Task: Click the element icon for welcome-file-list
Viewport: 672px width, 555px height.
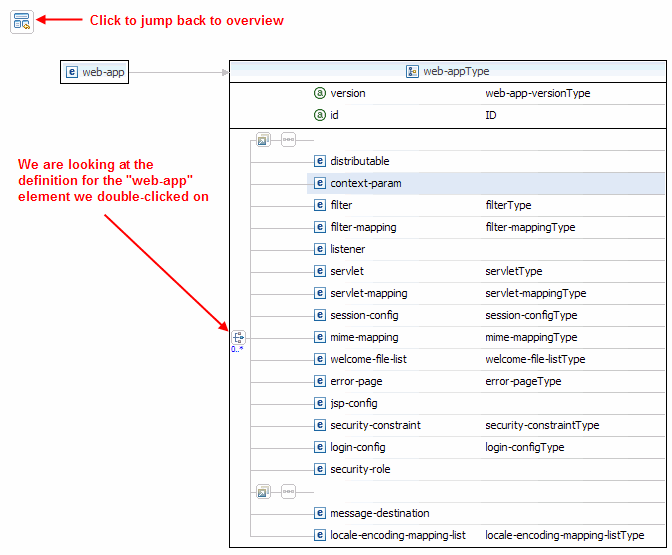Action: (x=320, y=359)
